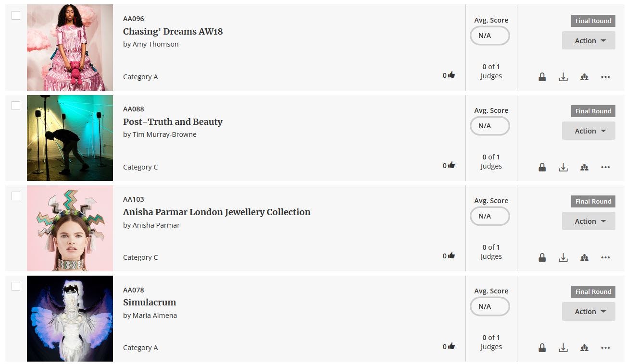Expand Action dropdown for Chasing' Dreams AW18
Image resolution: width=626 pixels, height=364 pixels.
pos(588,40)
